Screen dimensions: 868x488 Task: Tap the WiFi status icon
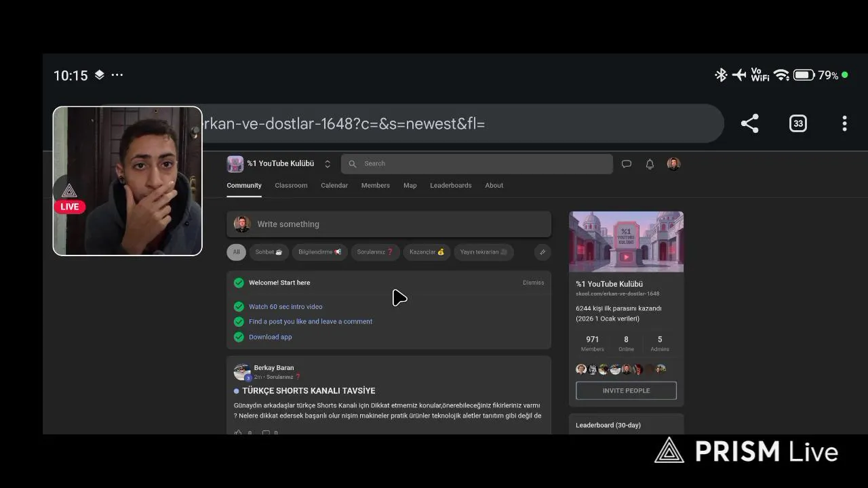781,75
